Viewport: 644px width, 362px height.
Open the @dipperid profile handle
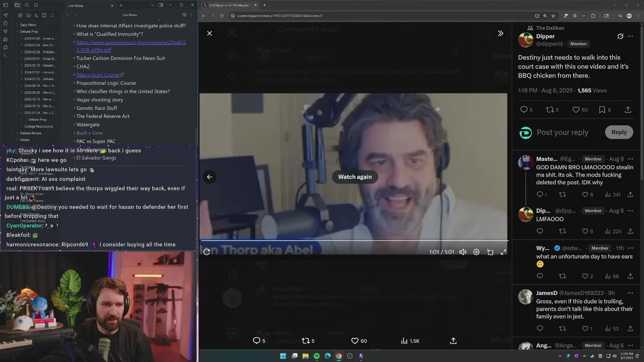(549, 44)
